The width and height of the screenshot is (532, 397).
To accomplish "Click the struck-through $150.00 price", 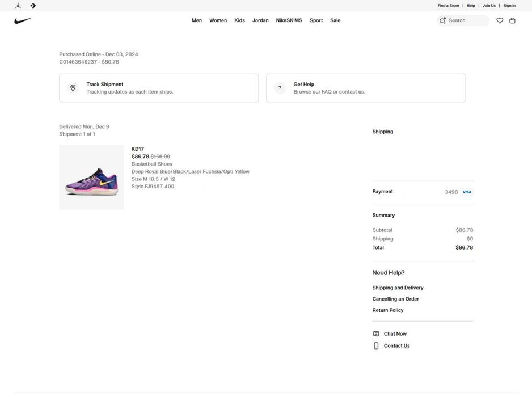I will (x=161, y=157).
